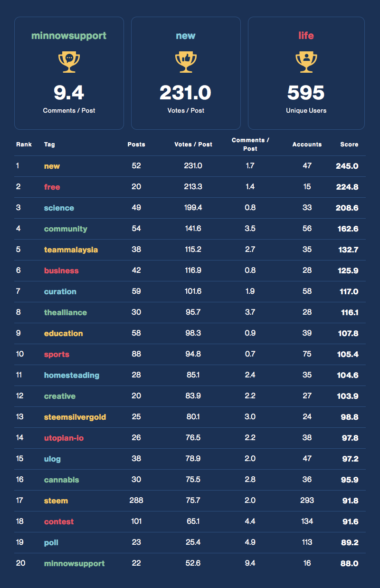This screenshot has width=380, height=588.
Task: Click the poll tag in row 19
Action: coord(51,543)
